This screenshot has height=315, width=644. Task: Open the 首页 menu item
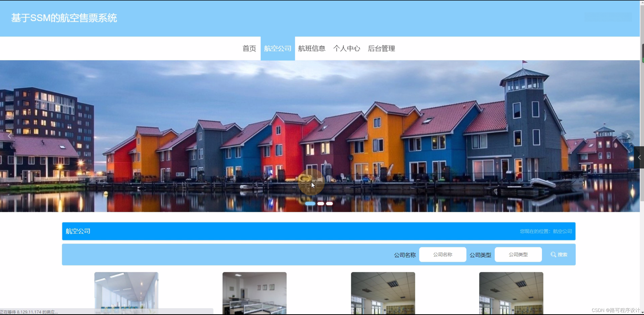click(x=249, y=49)
